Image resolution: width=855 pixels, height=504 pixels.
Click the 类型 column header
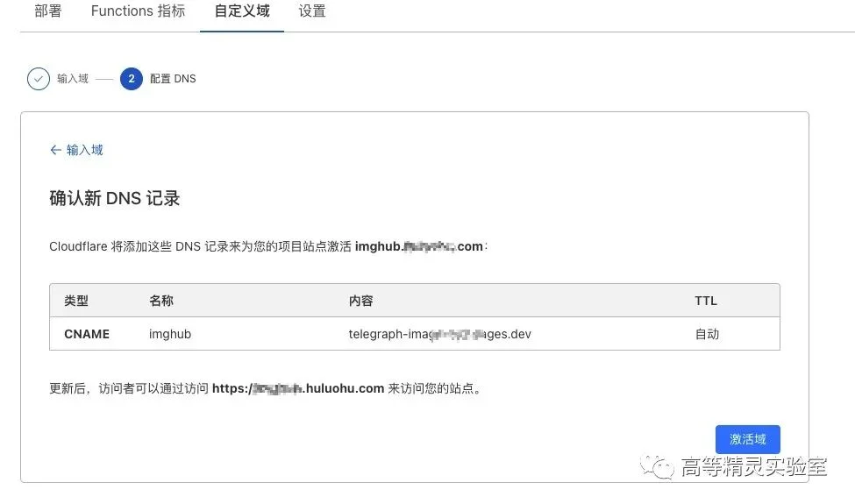pyautogui.click(x=76, y=301)
